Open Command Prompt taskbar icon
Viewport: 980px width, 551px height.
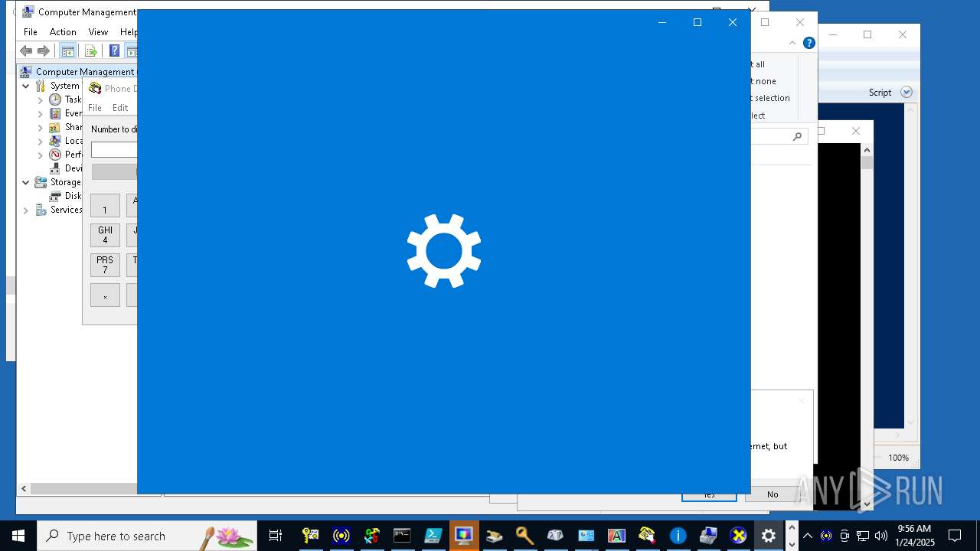click(x=402, y=536)
